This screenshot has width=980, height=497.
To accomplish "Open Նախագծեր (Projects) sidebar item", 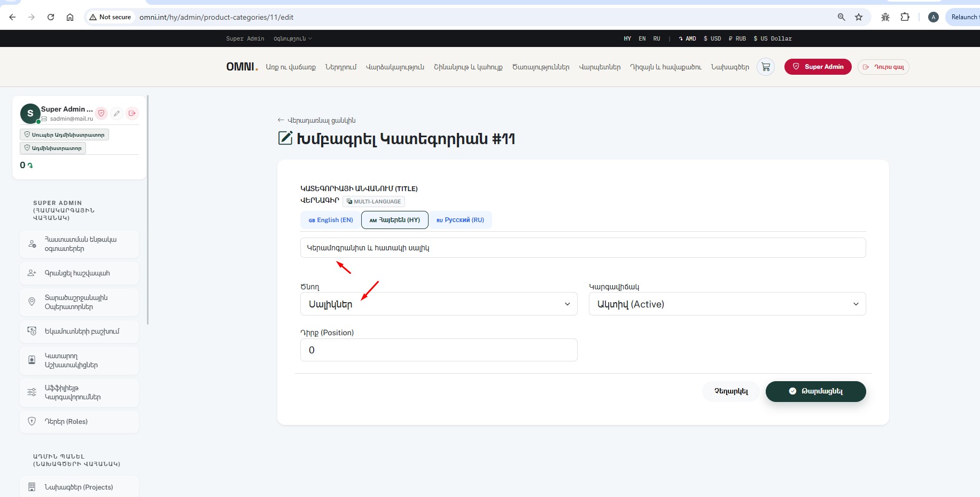I will tap(79, 487).
